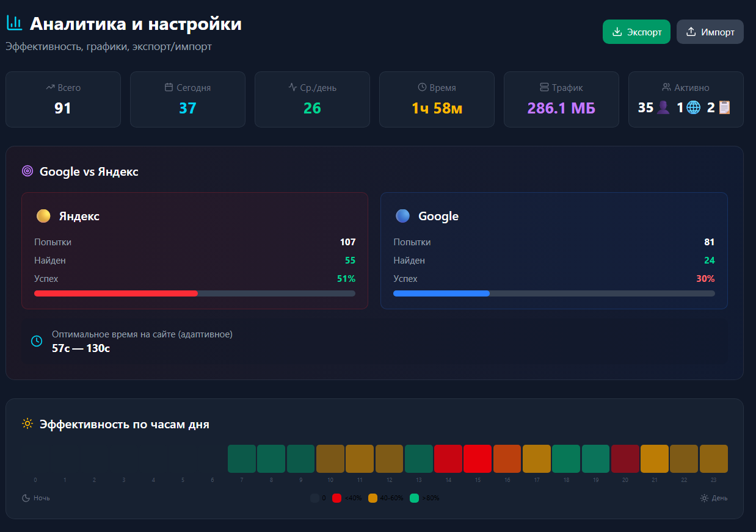The image size is (756, 532).
Task: Open the Всего card showing 91
Action: click(x=64, y=99)
